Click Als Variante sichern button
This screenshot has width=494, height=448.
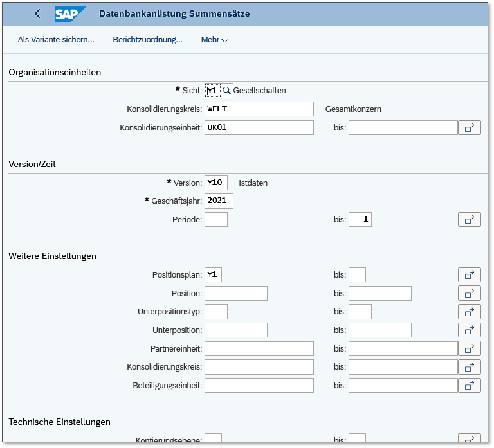point(56,40)
